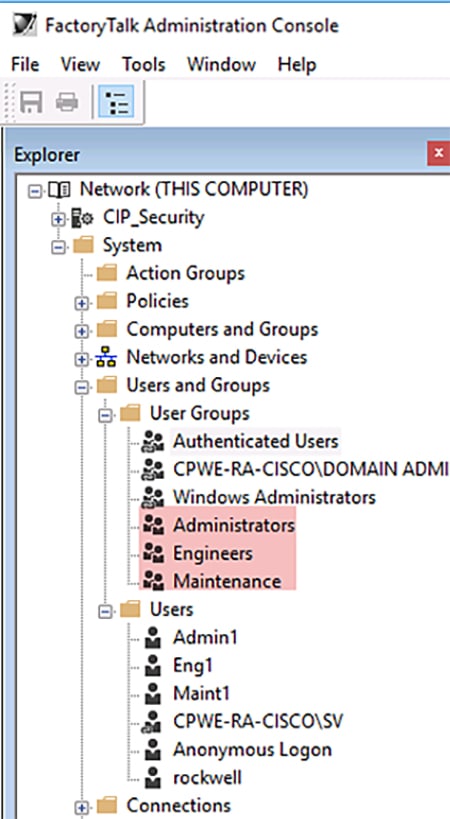
Task: Expand the Policies folder
Action: [81, 303]
